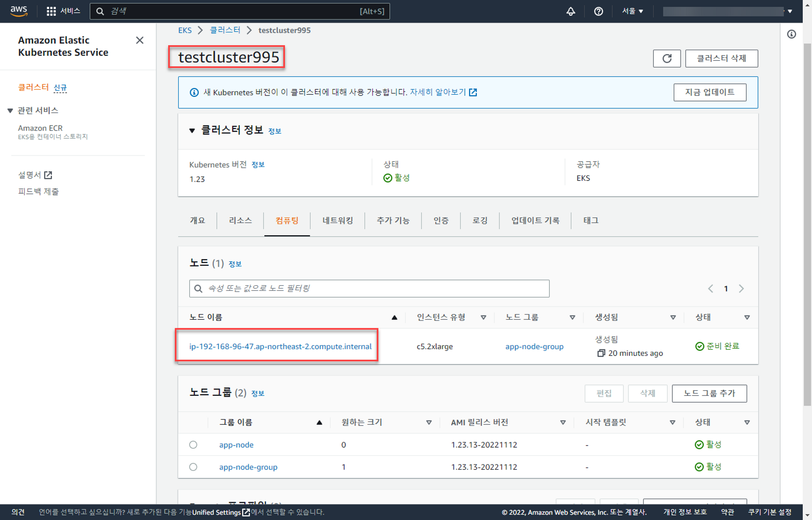Open the ip-192-168-96-47 node link
Screen dimensions: 812x520
coord(280,346)
